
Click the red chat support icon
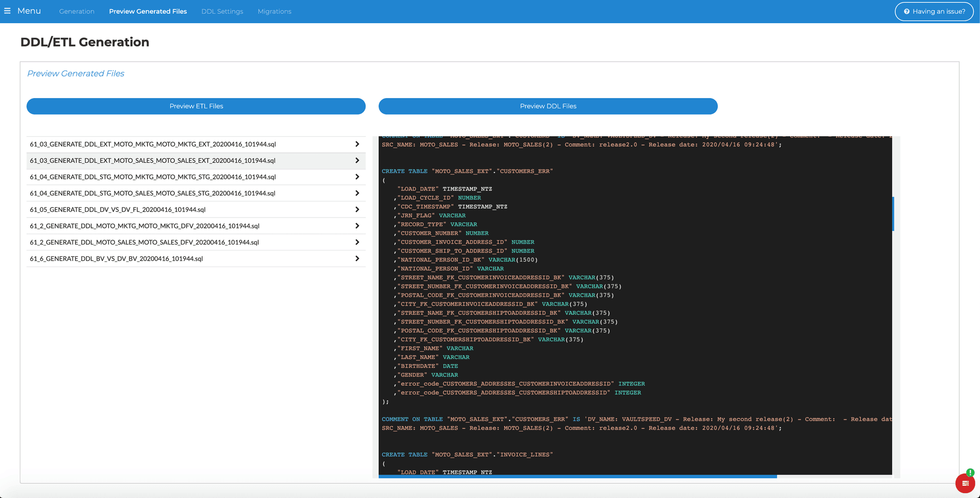[965, 483]
